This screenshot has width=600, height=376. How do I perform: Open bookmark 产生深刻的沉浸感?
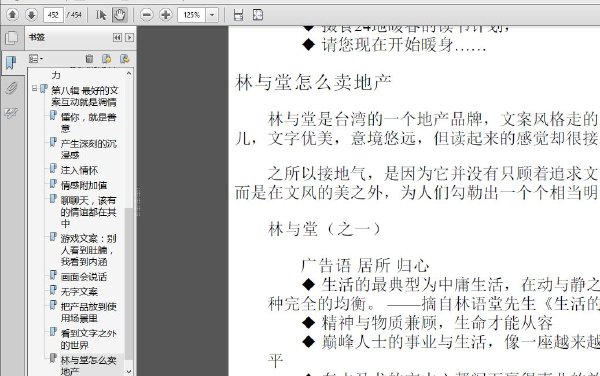88,149
